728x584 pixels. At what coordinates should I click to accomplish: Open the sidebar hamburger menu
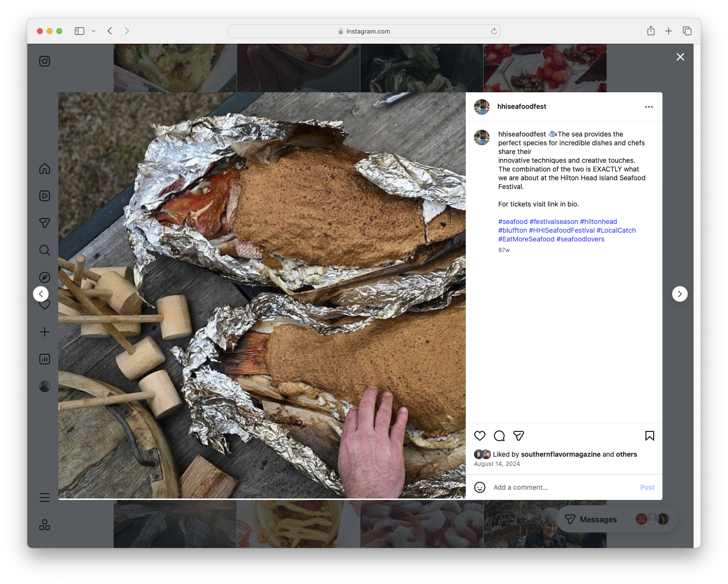[x=44, y=498]
